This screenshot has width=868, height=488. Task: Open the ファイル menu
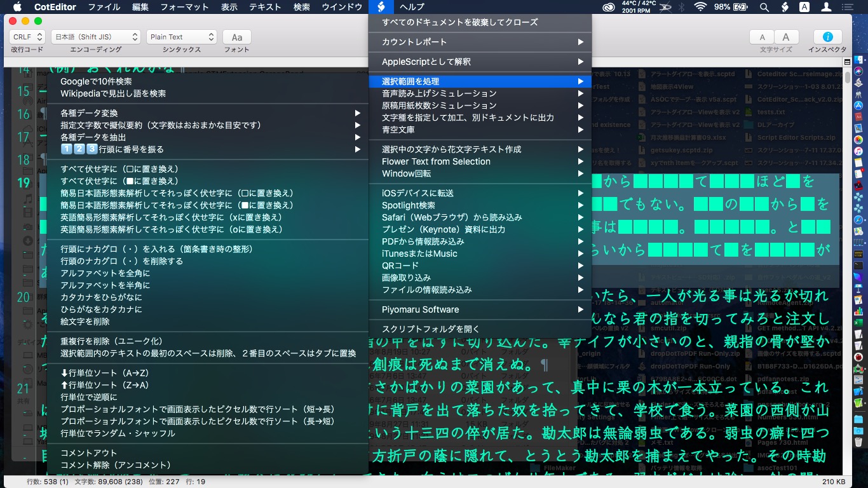pyautogui.click(x=104, y=7)
